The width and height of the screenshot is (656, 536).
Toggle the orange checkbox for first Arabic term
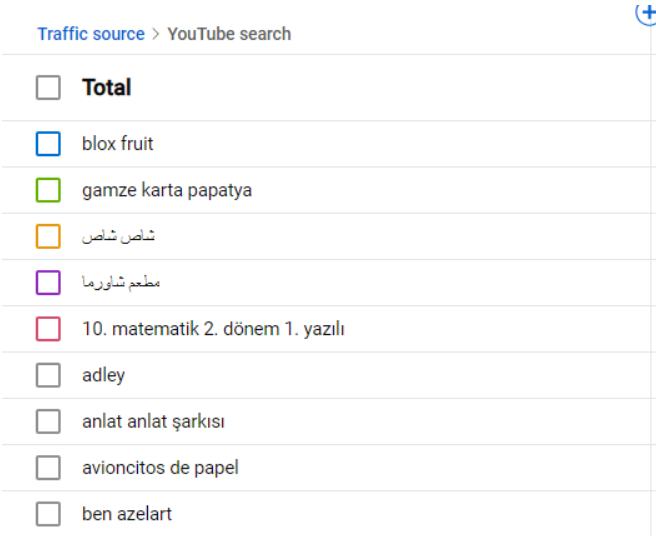(48, 236)
